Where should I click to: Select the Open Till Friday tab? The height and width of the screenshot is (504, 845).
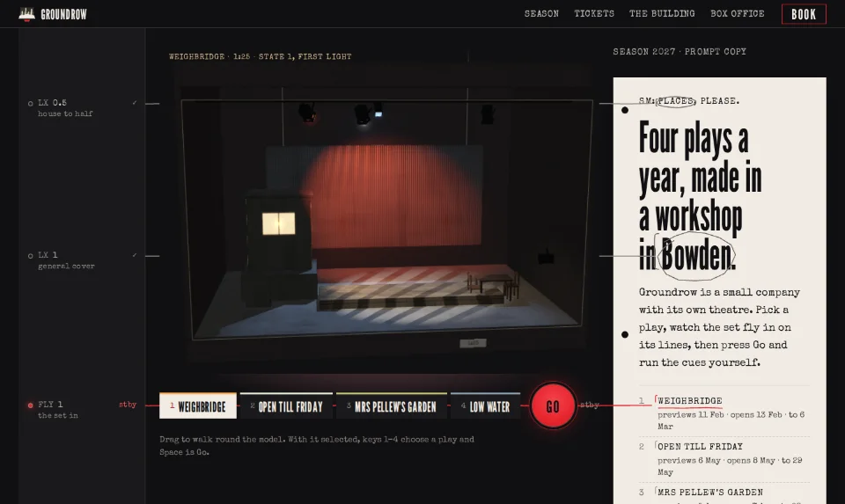pos(286,406)
